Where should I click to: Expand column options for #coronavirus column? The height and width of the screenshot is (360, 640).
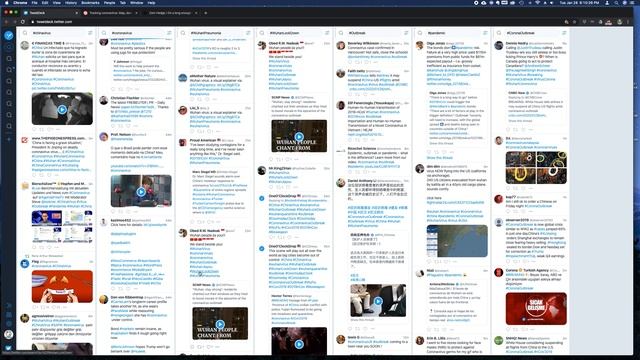(x=169, y=33)
